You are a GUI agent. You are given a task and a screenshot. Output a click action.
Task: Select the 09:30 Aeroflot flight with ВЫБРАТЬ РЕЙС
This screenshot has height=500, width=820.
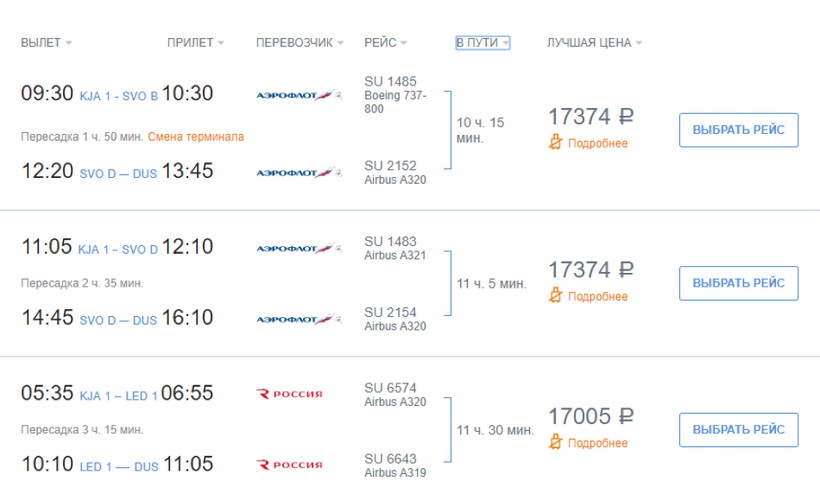738,130
